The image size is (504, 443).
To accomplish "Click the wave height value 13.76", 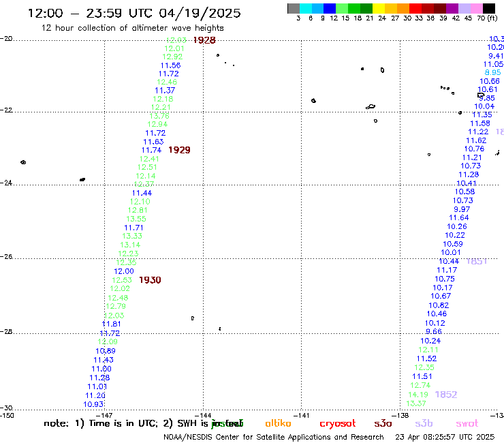I will tap(159, 116).
